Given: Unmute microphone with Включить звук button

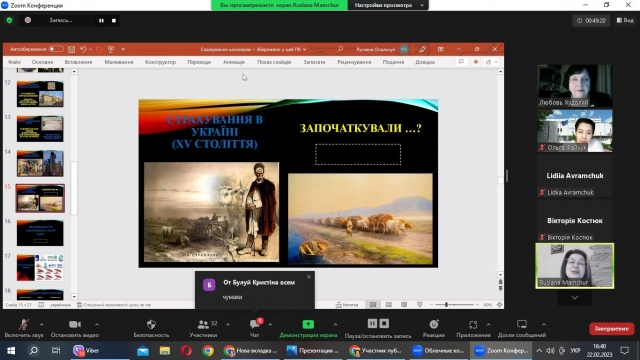Looking at the screenshot, I should pyautogui.click(x=24, y=328).
